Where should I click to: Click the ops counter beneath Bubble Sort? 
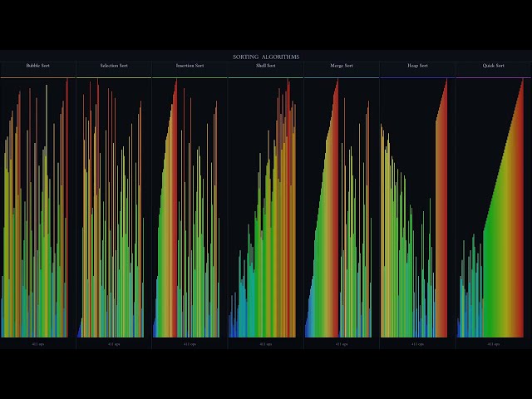click(x=38, y=344)
